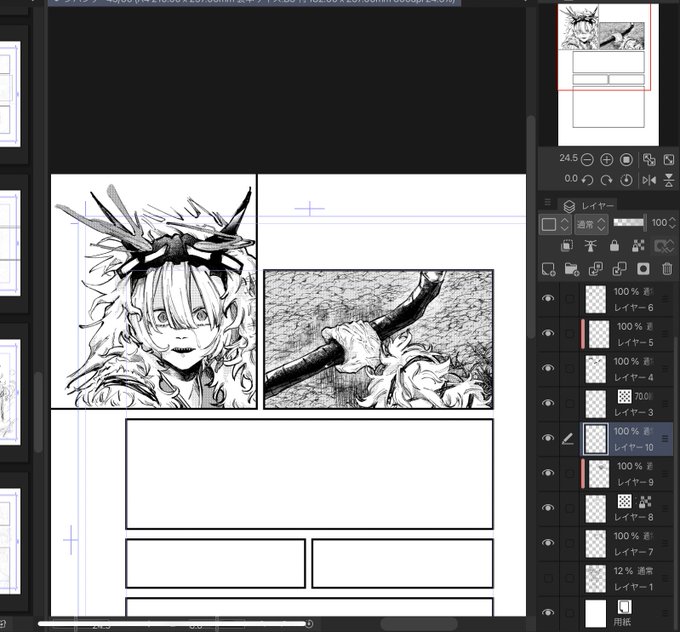Image resolution: width=680 pixels, height=632 pixels.
Task: Hide レイヤー 6 with its eye icon
Action: [548, 298]
